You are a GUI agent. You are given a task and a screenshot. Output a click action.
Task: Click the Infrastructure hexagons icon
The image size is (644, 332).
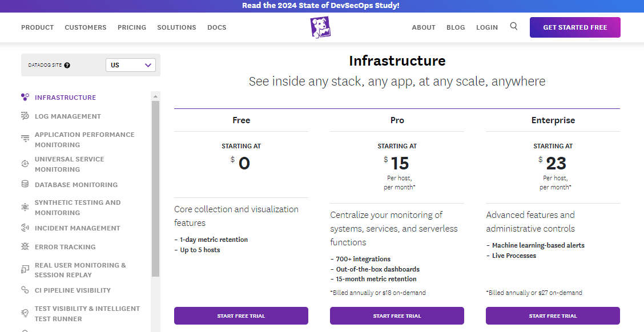25,97
